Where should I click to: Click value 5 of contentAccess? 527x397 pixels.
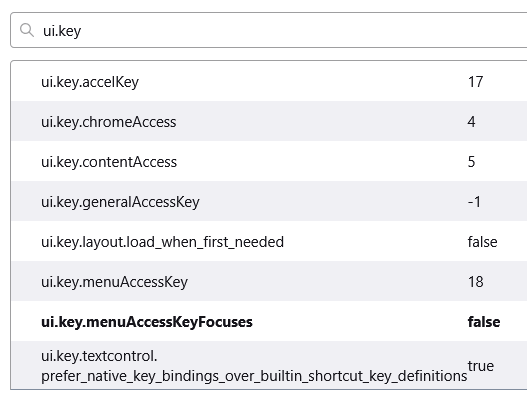click(x=471, y=162)
